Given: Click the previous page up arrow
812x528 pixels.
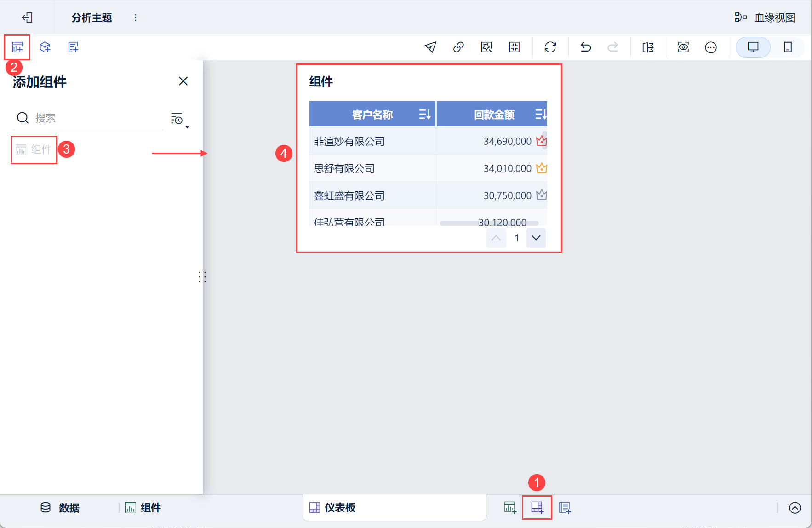Looking at the screenshot, I should tap(496, 238).
